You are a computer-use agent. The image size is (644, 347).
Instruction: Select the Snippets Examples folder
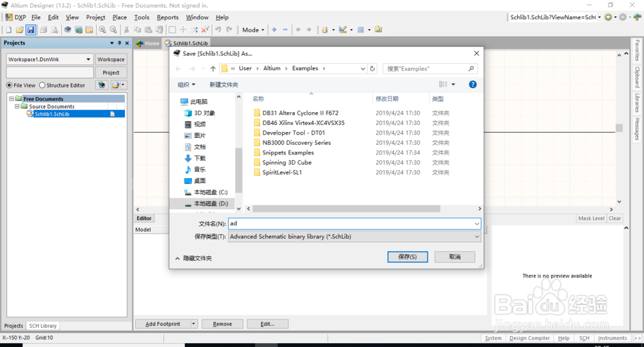point(289,153)
